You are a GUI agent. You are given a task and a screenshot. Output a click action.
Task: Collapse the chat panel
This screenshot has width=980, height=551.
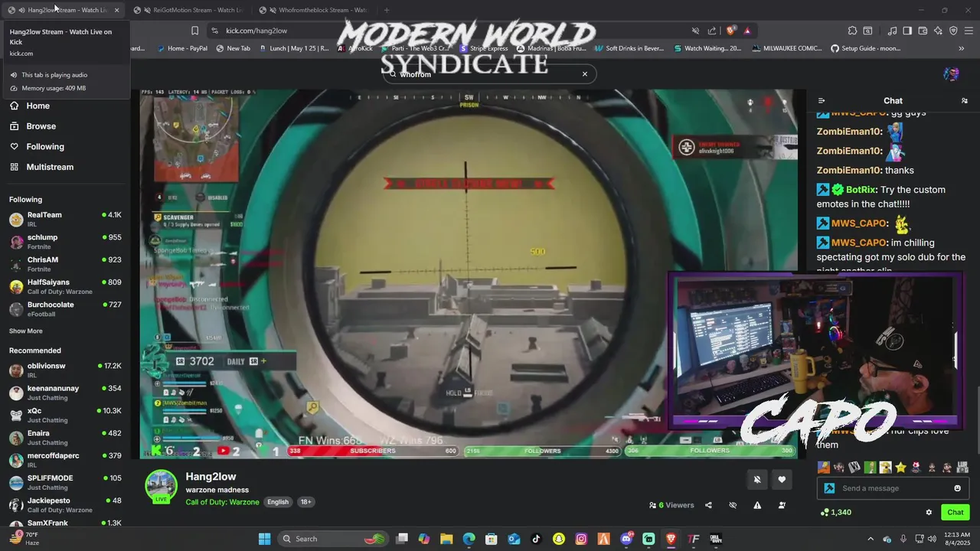822,100
